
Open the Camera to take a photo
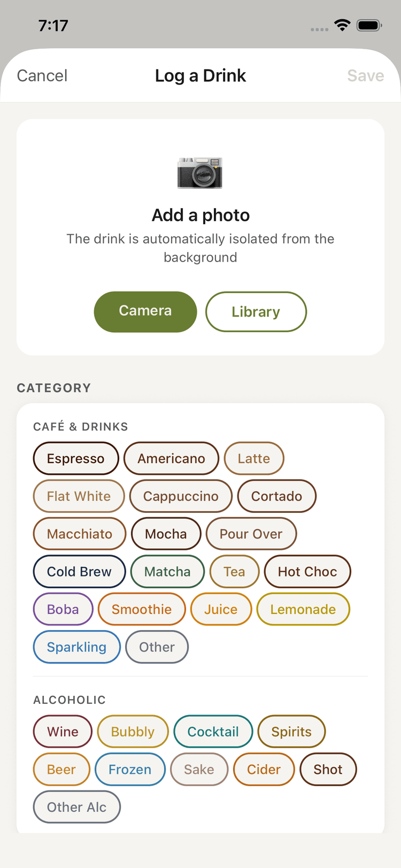click(145, 311)
